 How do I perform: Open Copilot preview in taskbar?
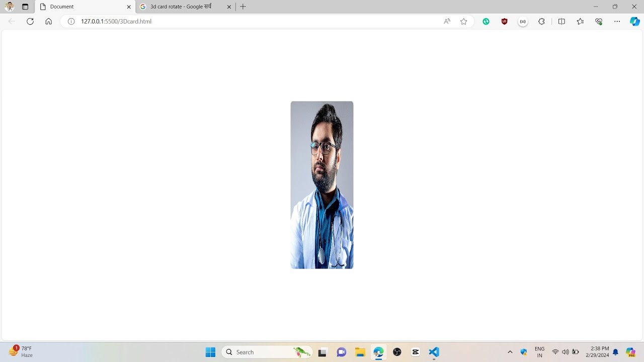tap(630, 352)
